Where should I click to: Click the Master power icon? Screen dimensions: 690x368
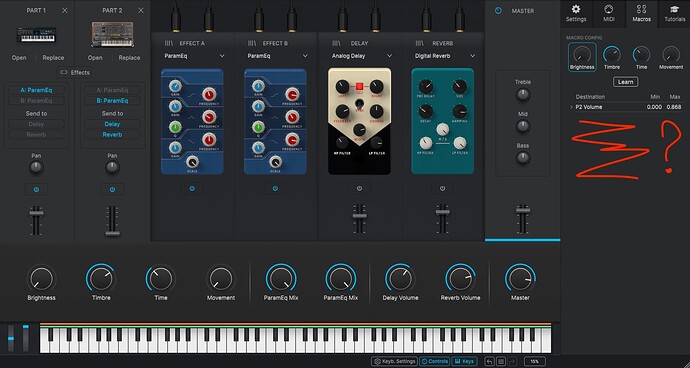(x=498, y=11)
